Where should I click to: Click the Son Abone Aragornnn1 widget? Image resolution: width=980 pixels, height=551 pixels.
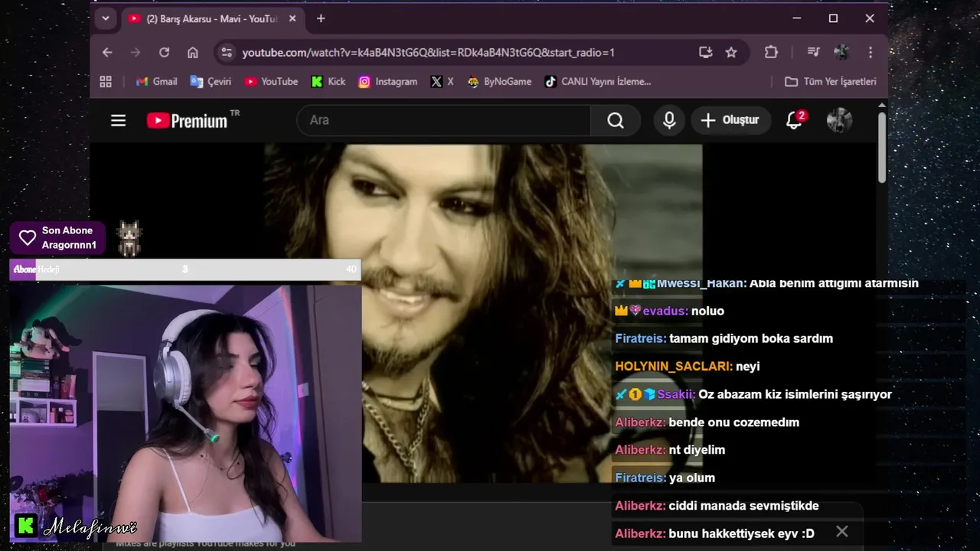57,238
